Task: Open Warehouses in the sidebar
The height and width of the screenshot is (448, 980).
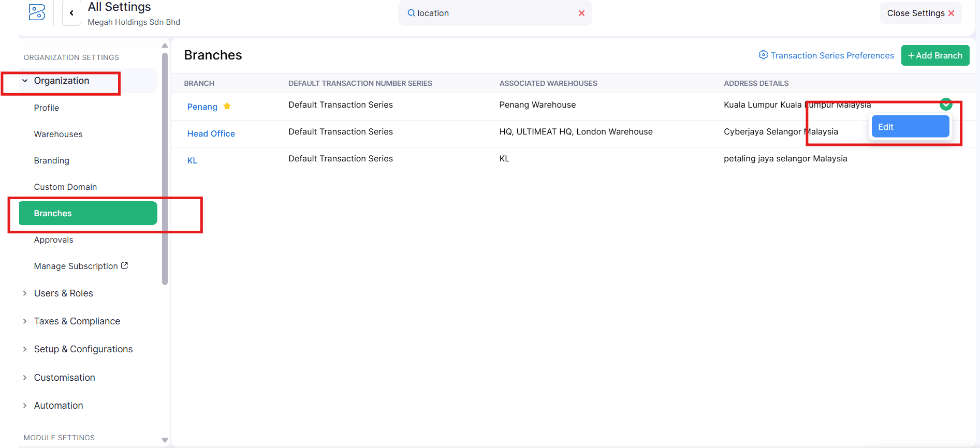Action: pos(58,134)
